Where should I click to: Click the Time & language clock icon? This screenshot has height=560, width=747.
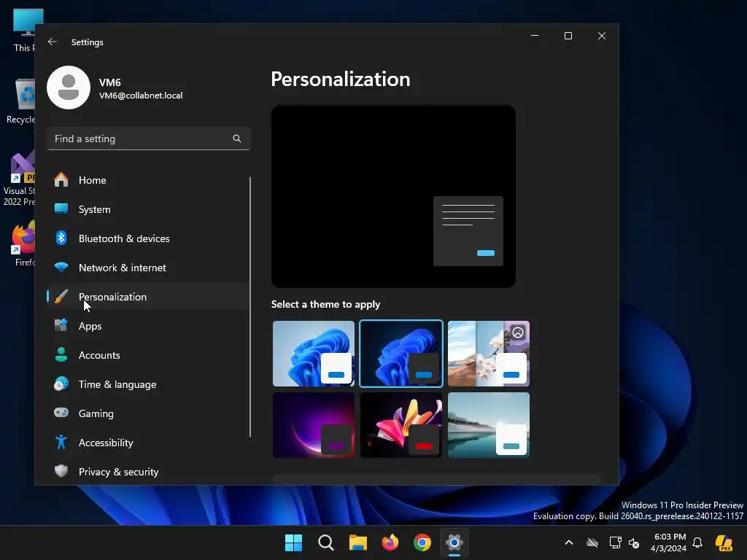point(61,384)
